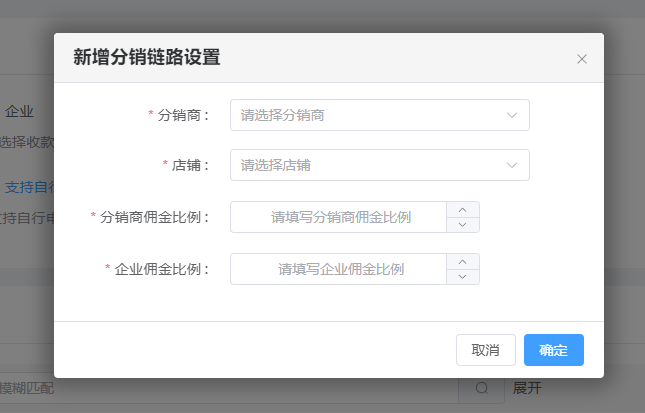The width and height of the screenshot is (645, 413).
Task: Increase the 企业佣金比例 value with up arrow
Action: coord(463,262)
